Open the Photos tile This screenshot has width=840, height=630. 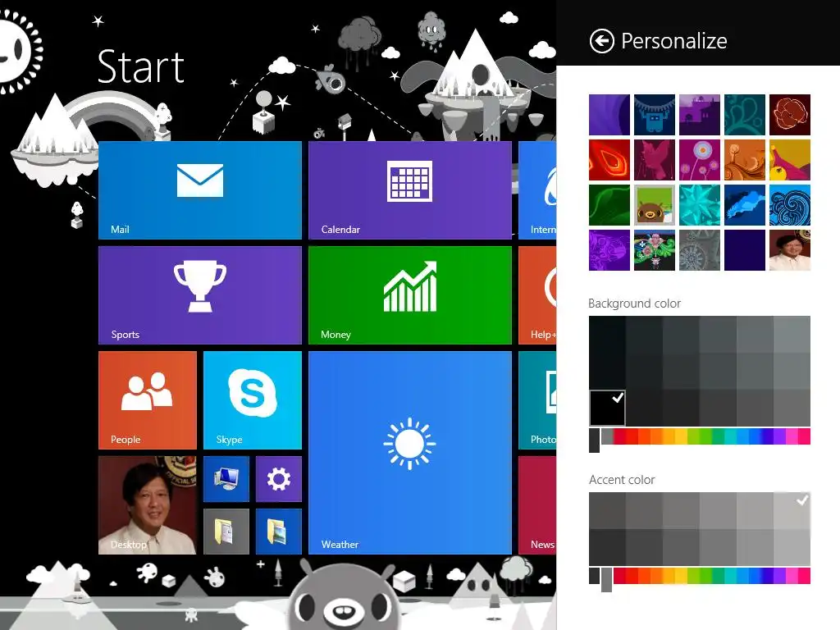pyautogui.click(x=537, y=400)
